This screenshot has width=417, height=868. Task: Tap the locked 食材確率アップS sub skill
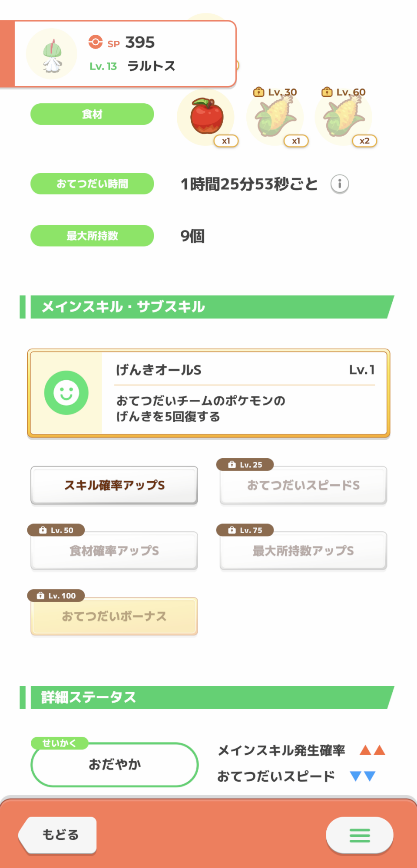[114, 551]
